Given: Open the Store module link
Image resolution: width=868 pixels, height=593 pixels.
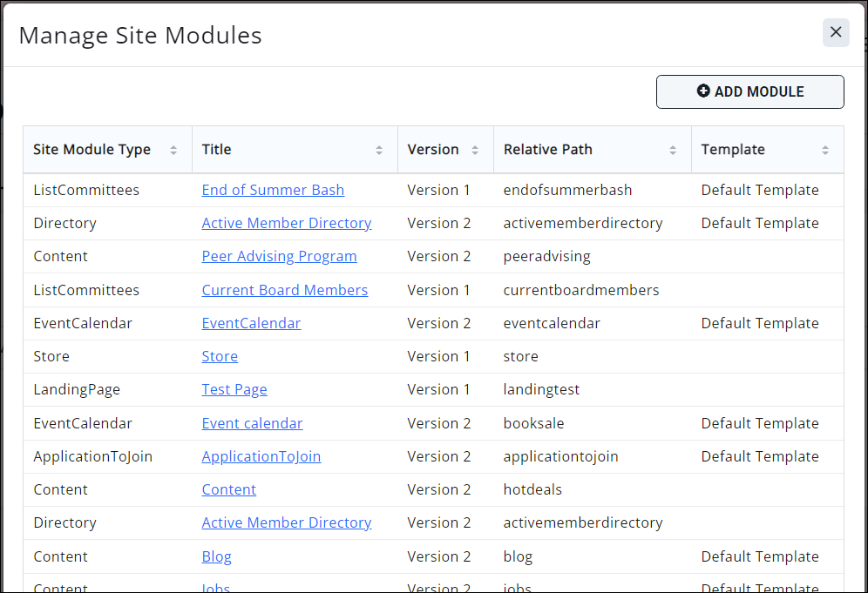Looking at the screenshot, I should pyautogui.click(x=220, y=356).
